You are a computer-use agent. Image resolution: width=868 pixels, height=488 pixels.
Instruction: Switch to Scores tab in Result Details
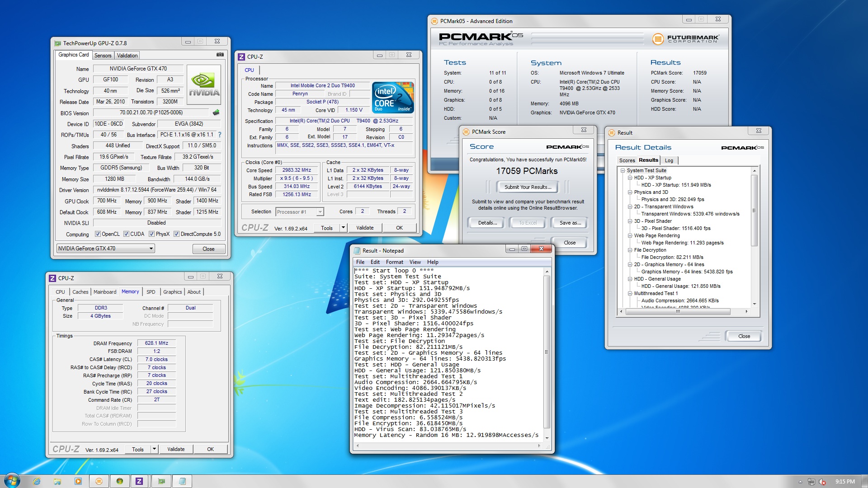pyautogui.click(x=627, y=160)
